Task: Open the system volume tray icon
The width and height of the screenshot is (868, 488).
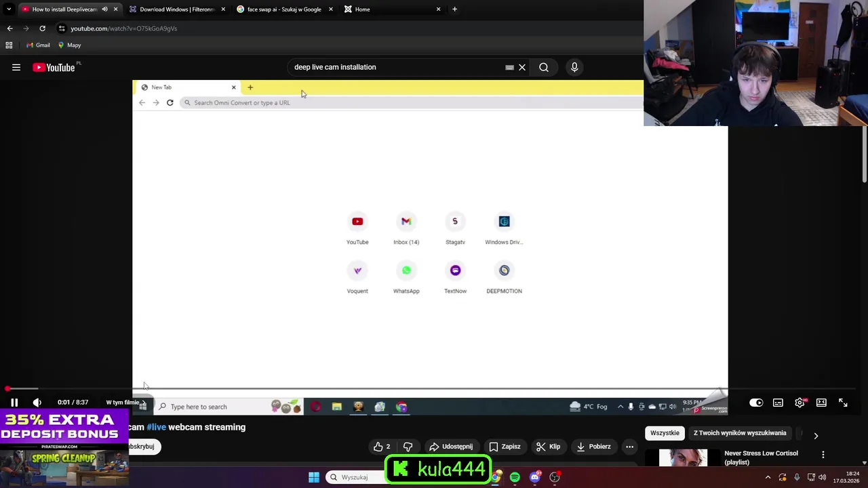Action: tap(823, 477)
